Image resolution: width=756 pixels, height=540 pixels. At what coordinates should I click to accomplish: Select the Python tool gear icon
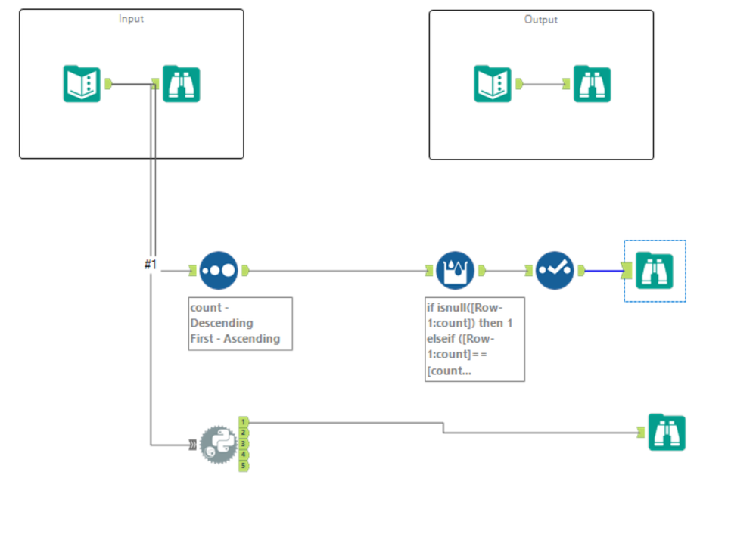(x=219, y=445)
